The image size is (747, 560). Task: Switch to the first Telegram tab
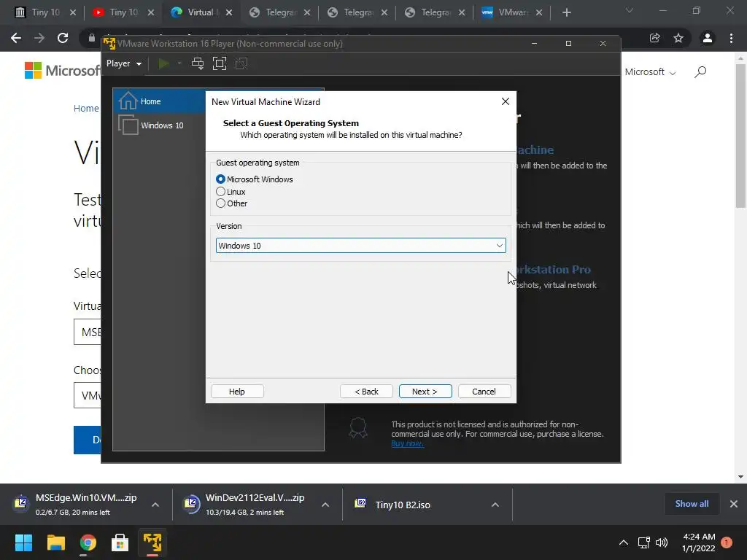pyautogui.click(x=281, y=12)
